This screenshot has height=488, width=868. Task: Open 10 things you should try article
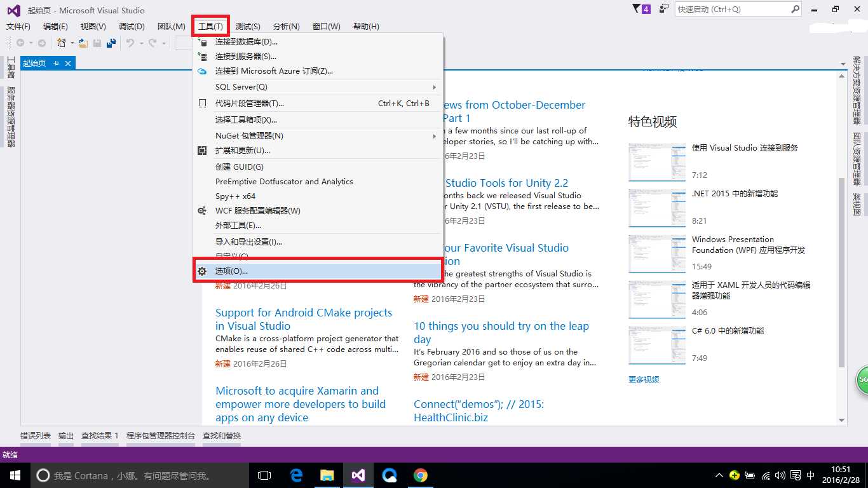[x=501, y=332]
